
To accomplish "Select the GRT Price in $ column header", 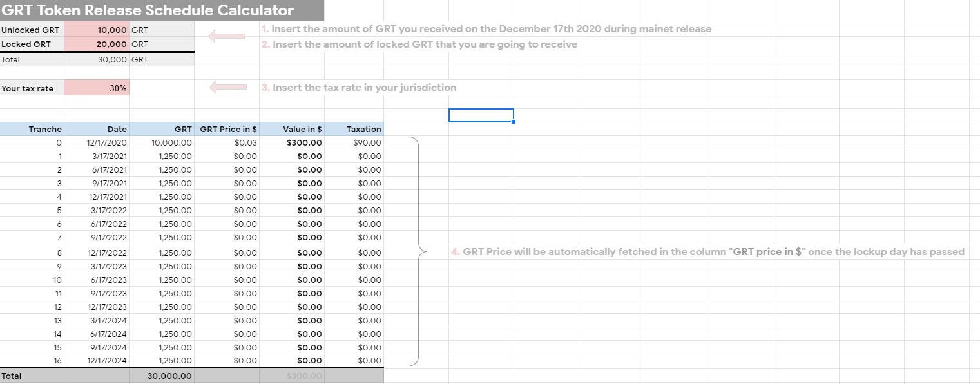I will tap(227, 129).
